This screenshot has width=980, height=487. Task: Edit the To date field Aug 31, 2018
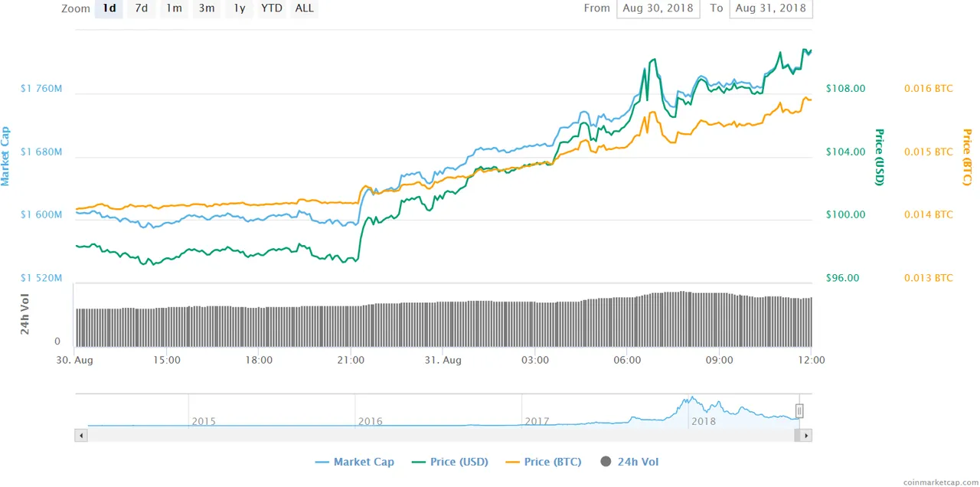click(x=771, y=8)
